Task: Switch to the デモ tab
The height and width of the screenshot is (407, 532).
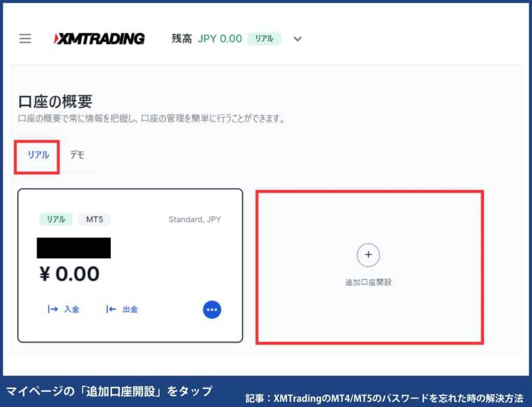Action: point(77,155)
